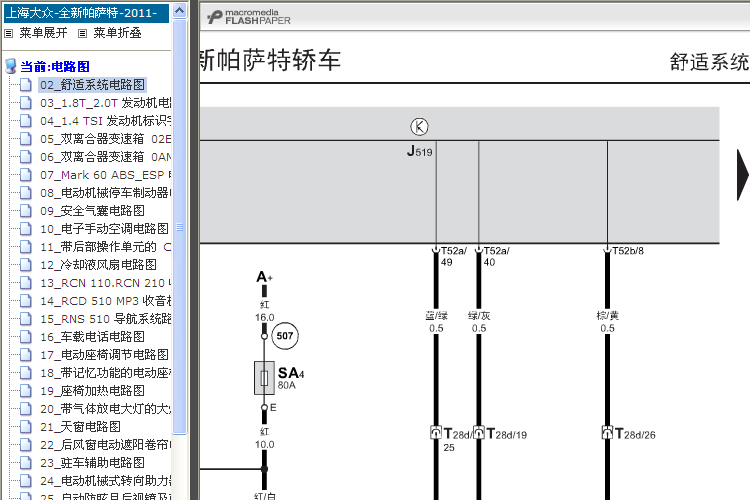Viewport: 750px width, 500px height.
Task: Click the sidebar scrollbar up arrow
Action: point(179,11)
